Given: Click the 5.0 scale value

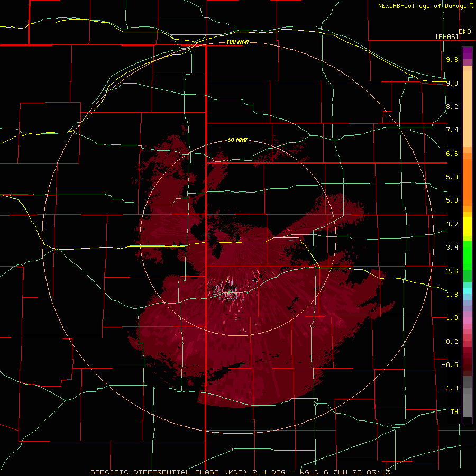Looking at the screenshot, I should [x=452, y=200].
